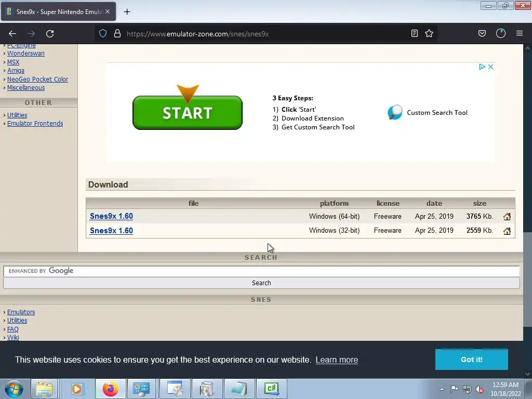Open the tracking protection shield icon

point(103,34)
